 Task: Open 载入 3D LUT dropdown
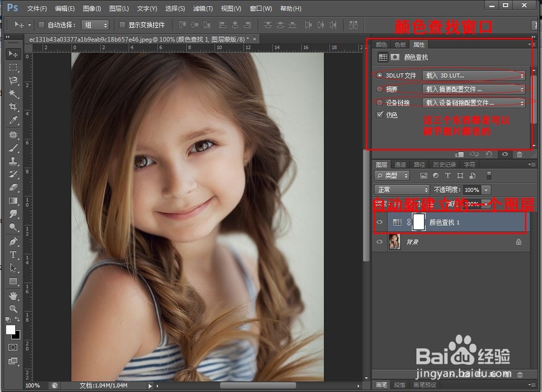click(474, 75)
